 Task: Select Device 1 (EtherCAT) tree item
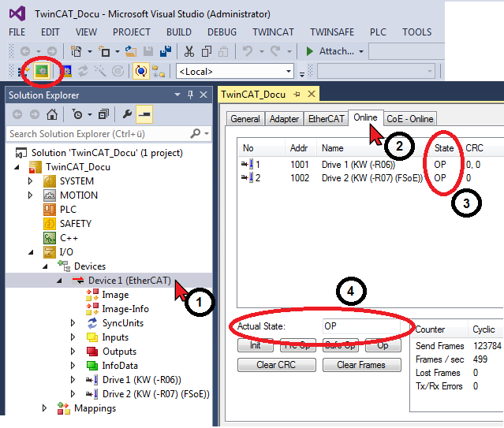[x=129, y=281]
